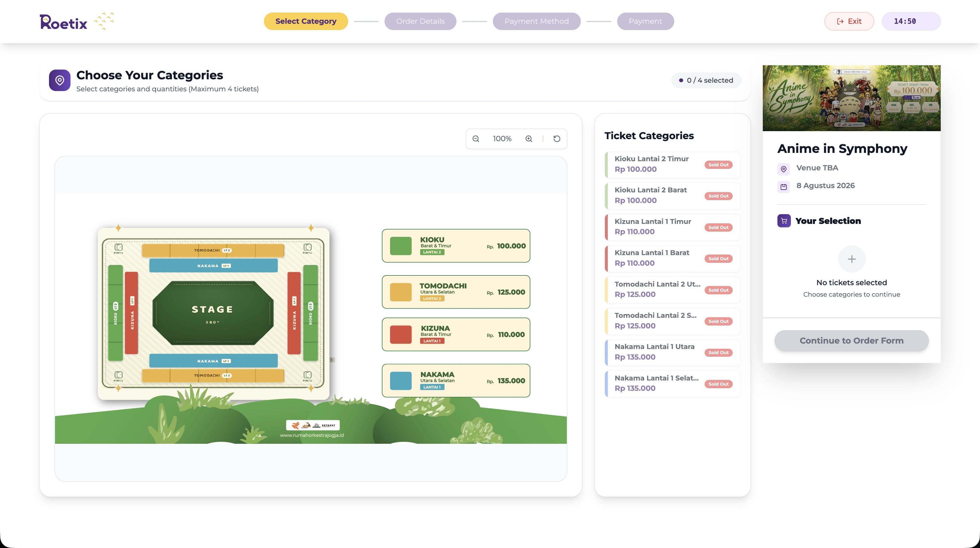The width and height of the screenshot is (980, 548).
Task: Select Kioku Lantai 2 Barat ticket category
Action: pos(673,196)
